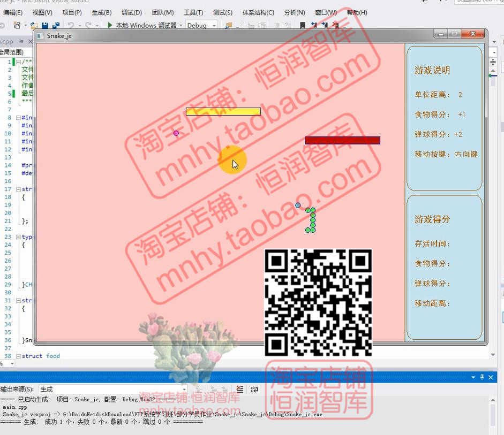Image resolution: width=504 pixels, height=435 pixels.
Task: Close the output panel
Action: 491,377
